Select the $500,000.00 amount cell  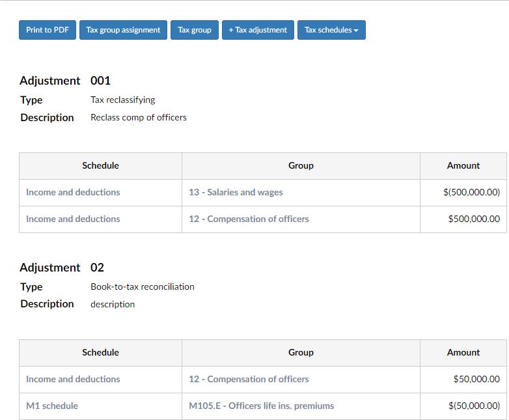pyautogui.click(x=474, y=219)
